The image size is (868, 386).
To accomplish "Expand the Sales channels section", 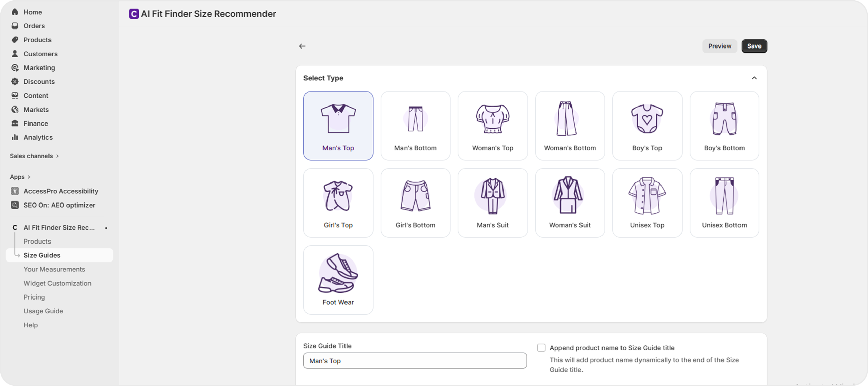I will (34, 156).
